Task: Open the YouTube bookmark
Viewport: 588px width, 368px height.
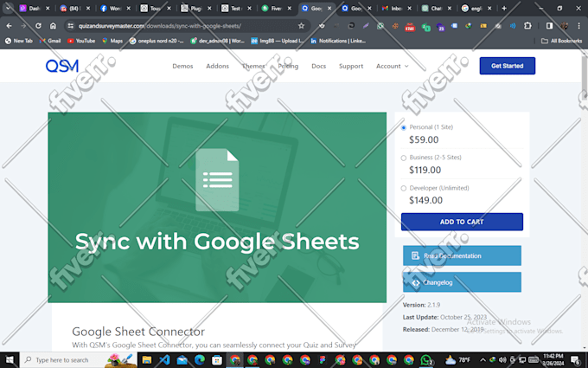Action: coord(81,41)
